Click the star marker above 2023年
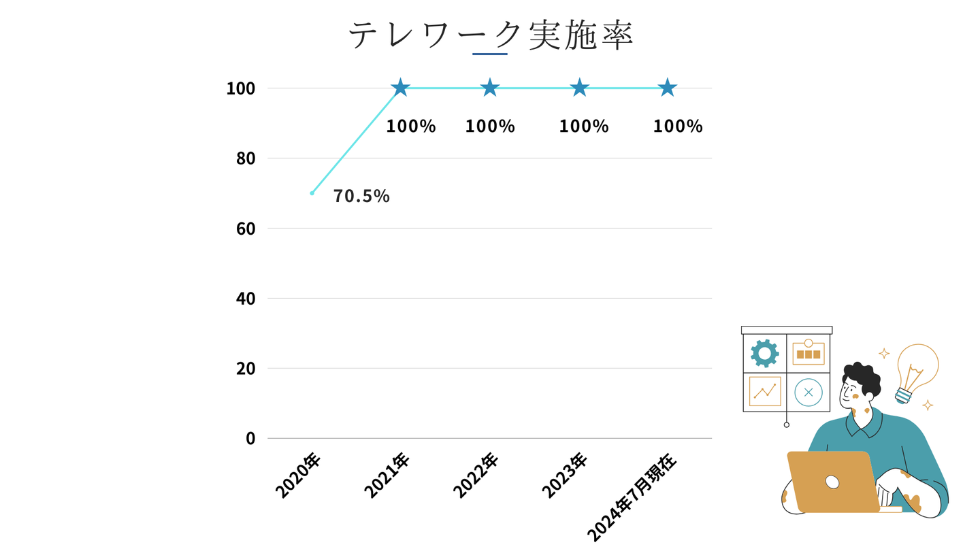This screenshot has height=551, width=980. pos(579,88)
